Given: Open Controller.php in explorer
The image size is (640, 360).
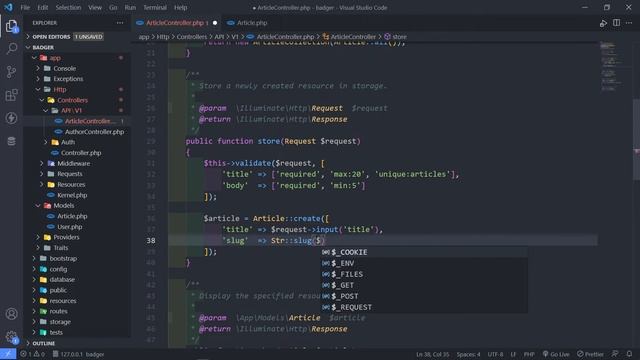Looking at the screenshot, I should point(77,153).
